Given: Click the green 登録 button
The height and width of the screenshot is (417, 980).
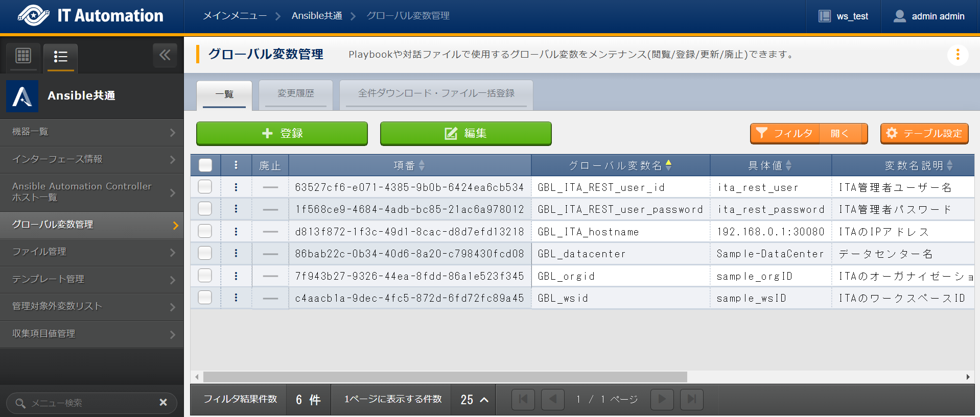Looking at the screenshot, I should (282, 133).
